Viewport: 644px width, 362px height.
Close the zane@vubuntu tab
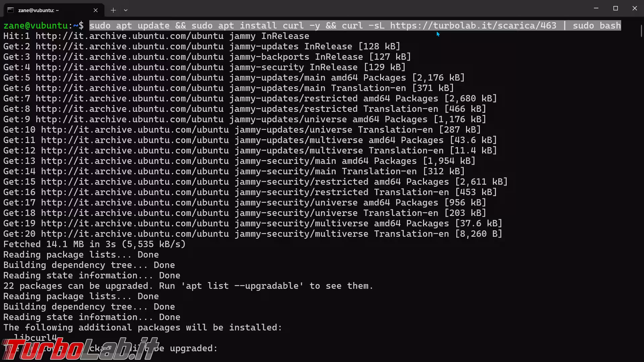96,10
